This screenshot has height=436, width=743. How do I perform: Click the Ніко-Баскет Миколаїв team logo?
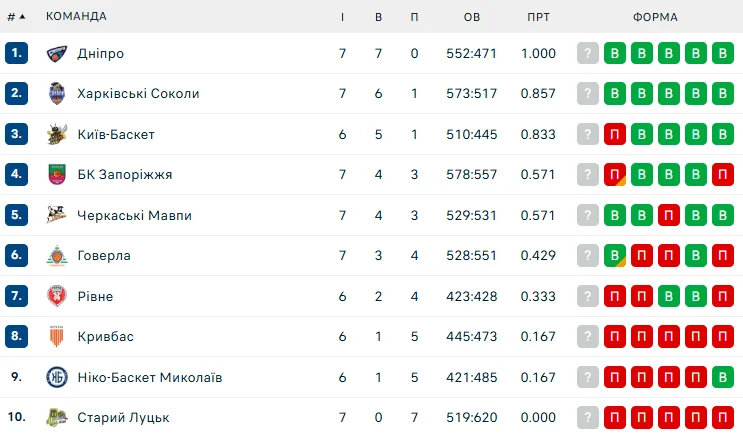[56, 377]
